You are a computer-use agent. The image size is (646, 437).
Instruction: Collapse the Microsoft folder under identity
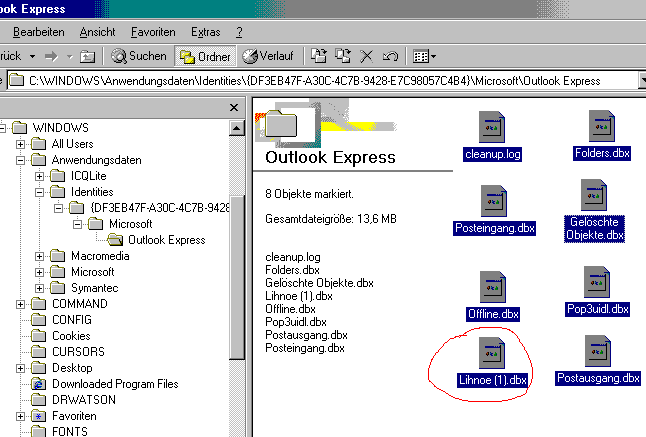(x=77, y=224)
